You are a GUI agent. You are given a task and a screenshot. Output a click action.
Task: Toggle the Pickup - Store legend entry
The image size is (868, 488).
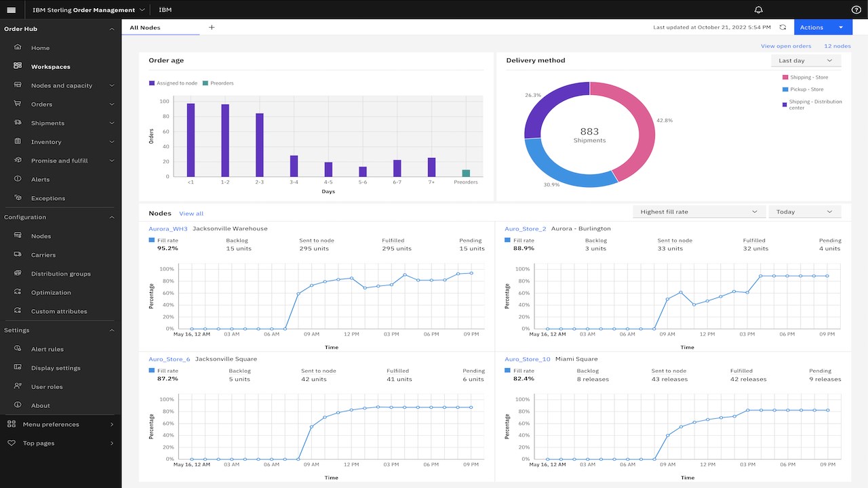point(803,89)
